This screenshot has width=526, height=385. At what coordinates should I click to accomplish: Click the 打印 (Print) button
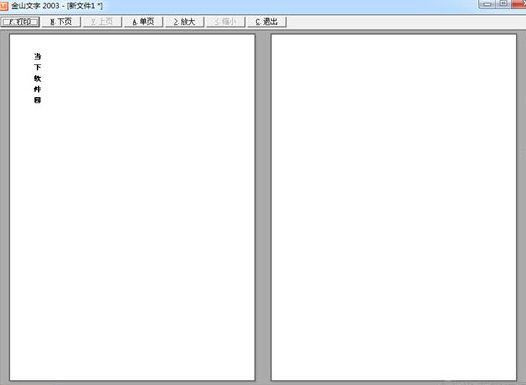coord(20,22)
